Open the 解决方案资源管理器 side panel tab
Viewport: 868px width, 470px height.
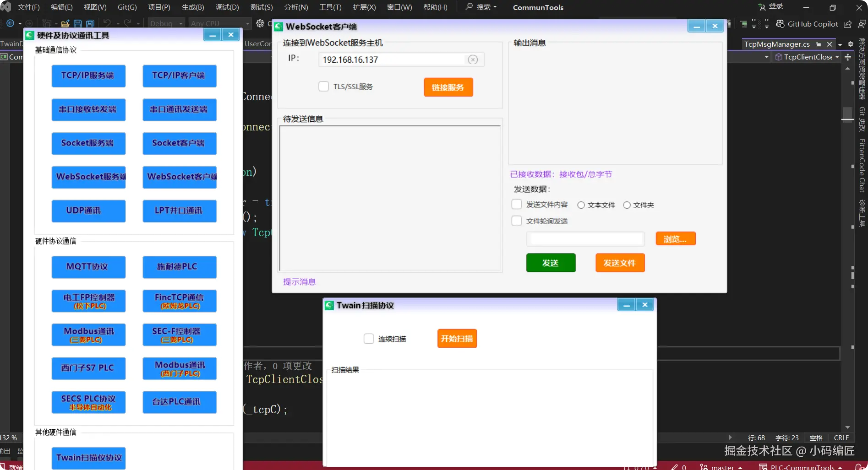(862, 69)
